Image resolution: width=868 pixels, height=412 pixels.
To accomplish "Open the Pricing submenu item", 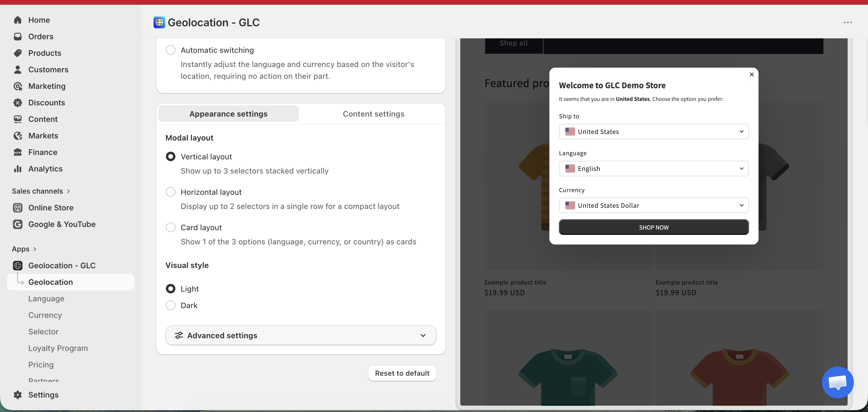I will click(x=41, y=364).
